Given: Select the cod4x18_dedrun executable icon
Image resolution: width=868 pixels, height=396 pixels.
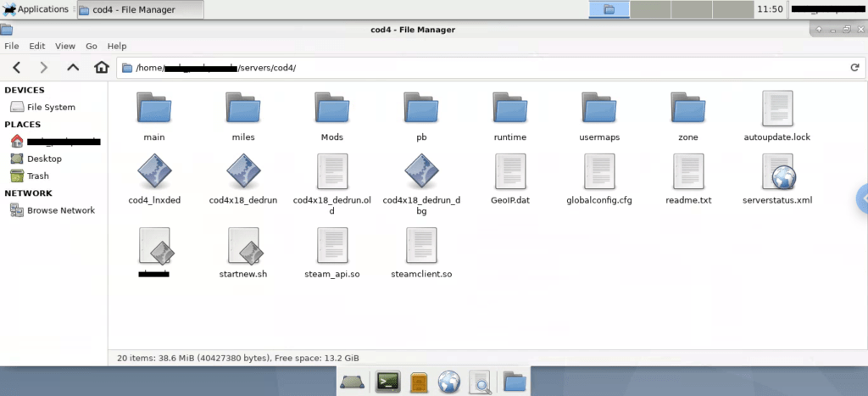Looking at the screenshot, I should coord(243,171).
